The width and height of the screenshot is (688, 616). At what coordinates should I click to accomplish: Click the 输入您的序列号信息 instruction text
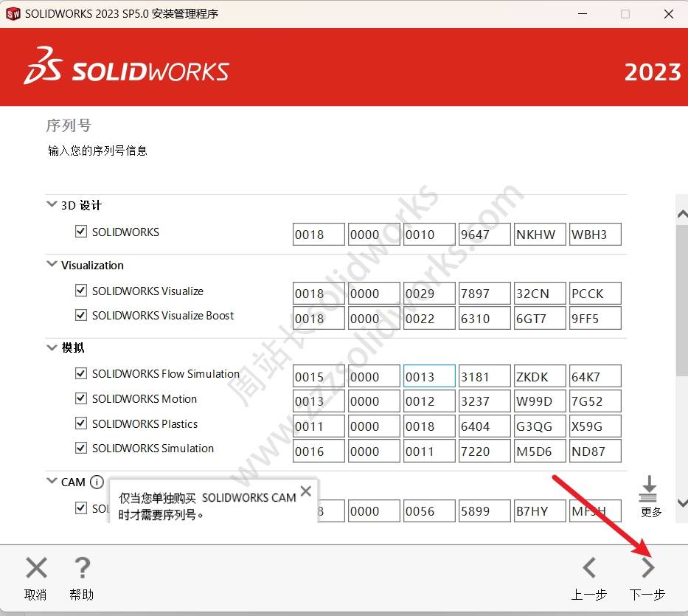(97, 150)
